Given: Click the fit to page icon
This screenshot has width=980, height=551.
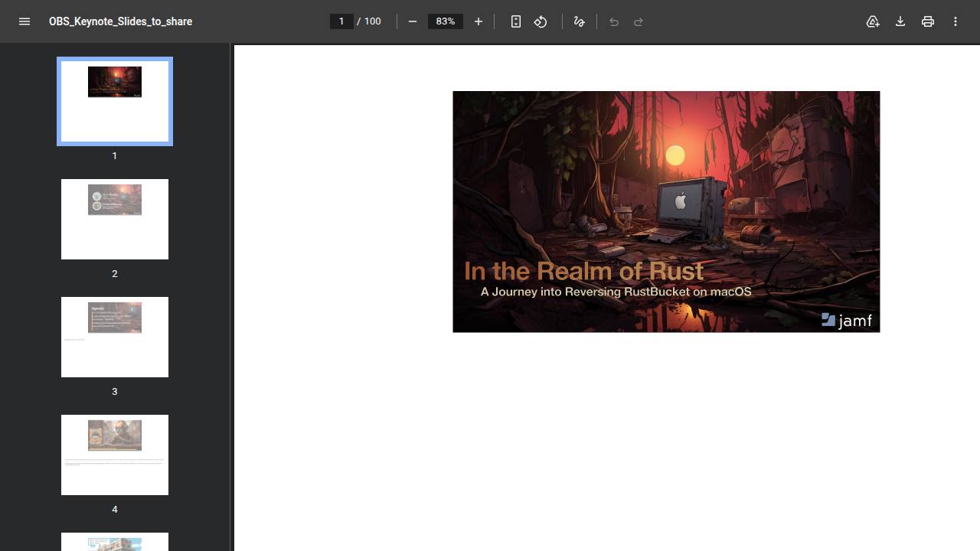Looking at the screenshot, I should point(516,21).
